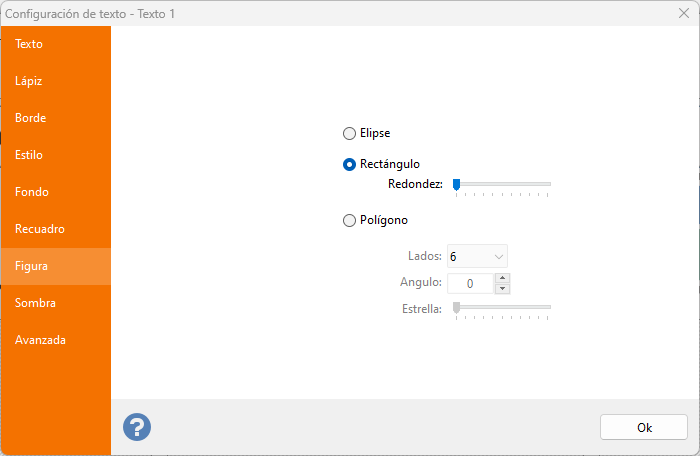The height and width of the screenshot is (456, 700).
Task: Click the Estrella slider track
Action: coord(505,307)
